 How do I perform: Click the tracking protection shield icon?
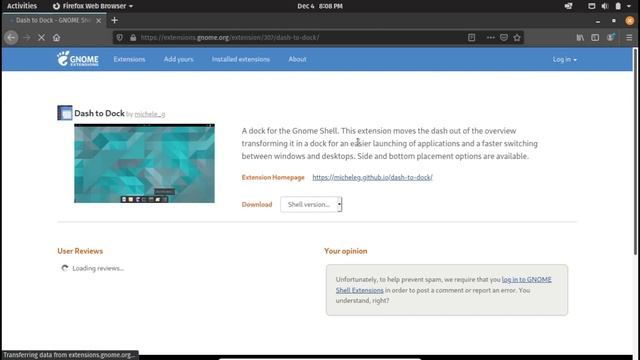coord(119,38)
